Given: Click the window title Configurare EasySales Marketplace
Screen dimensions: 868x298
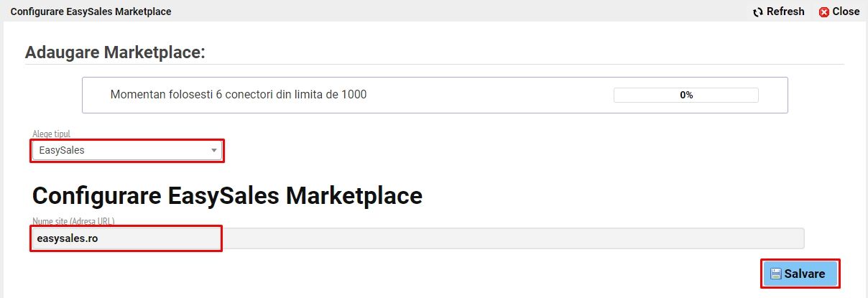Looking at the screenshot, I should pyautogui.click(x=91, y=11).
